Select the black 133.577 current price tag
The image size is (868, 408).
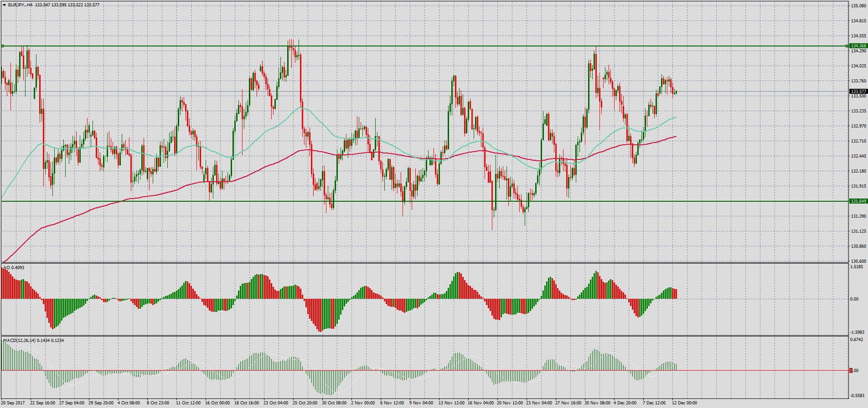coord(858,92)
